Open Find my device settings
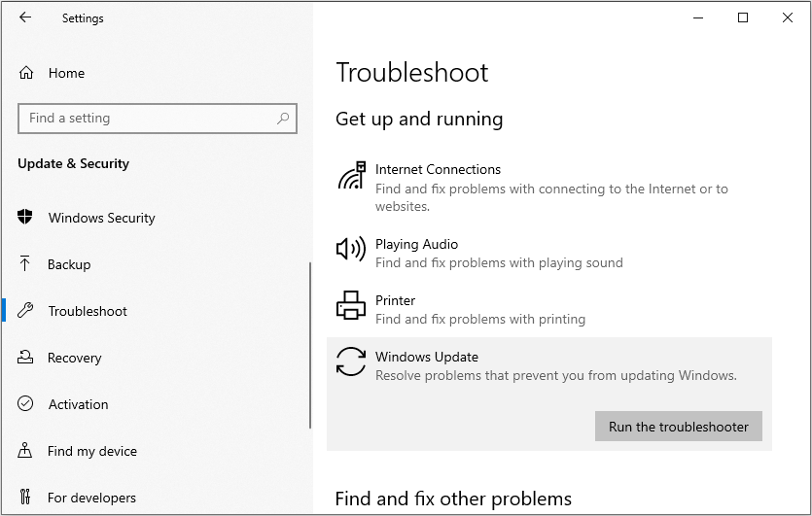This screenshot has width=812, height=516. coord(92,451)
